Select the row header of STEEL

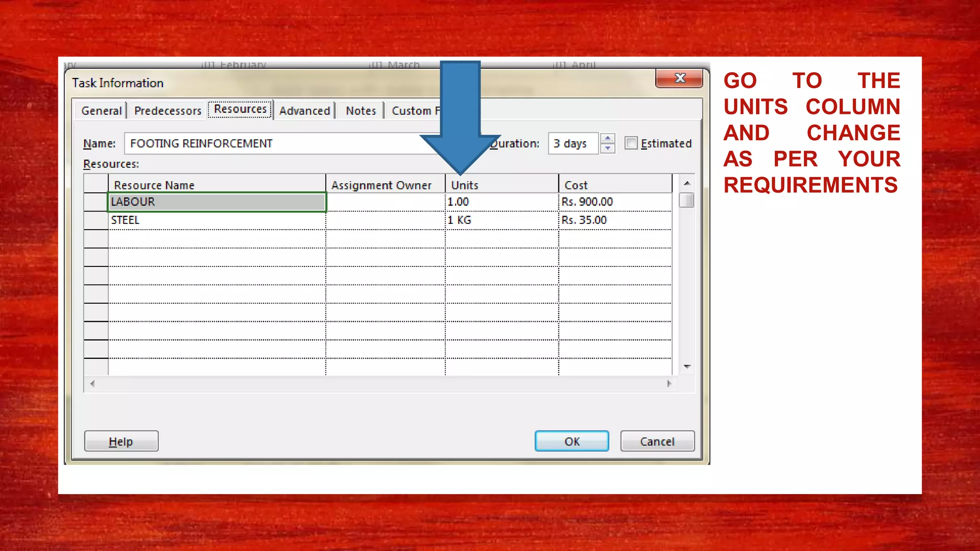(96, 220)
